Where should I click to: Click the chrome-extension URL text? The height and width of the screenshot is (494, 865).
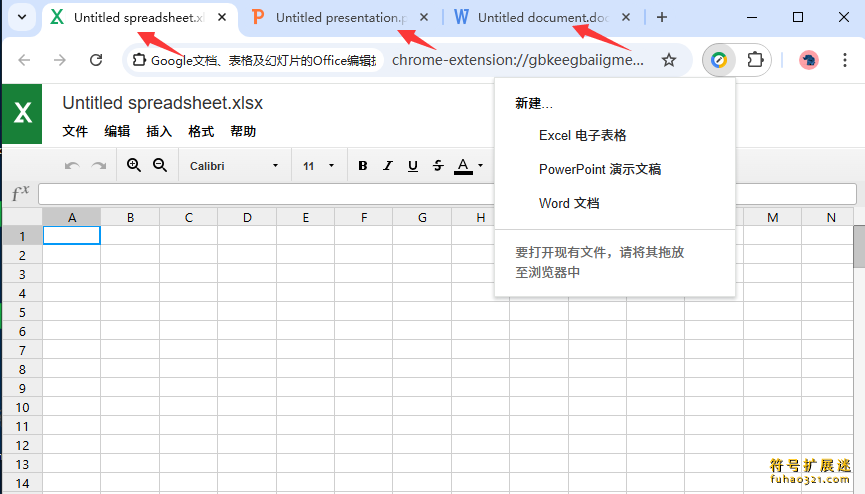(517, 60)
